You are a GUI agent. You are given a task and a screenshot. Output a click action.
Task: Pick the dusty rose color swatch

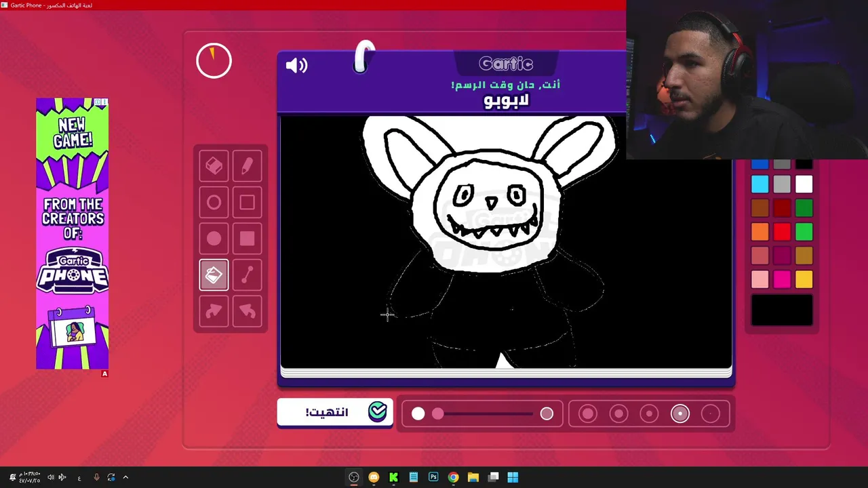tap(760, 256)
